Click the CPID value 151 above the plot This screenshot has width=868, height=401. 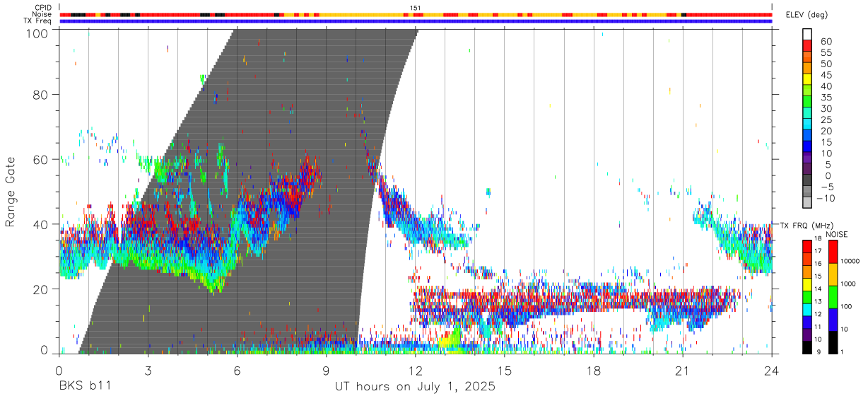[x=415, y=8]
